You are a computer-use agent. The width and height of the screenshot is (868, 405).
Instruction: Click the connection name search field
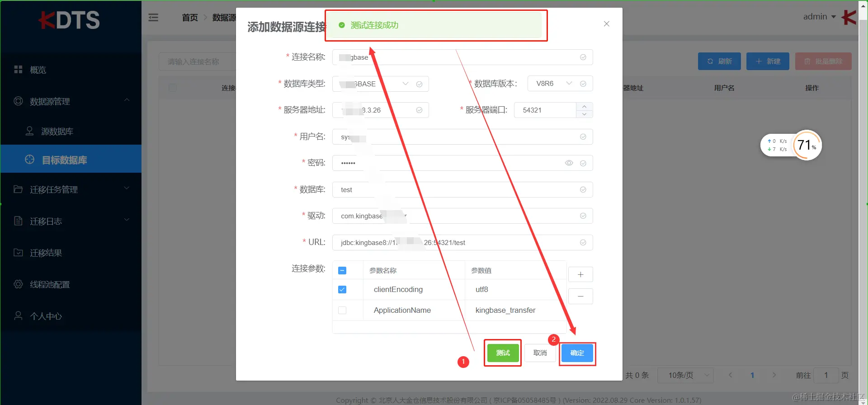tap(198, 61)
